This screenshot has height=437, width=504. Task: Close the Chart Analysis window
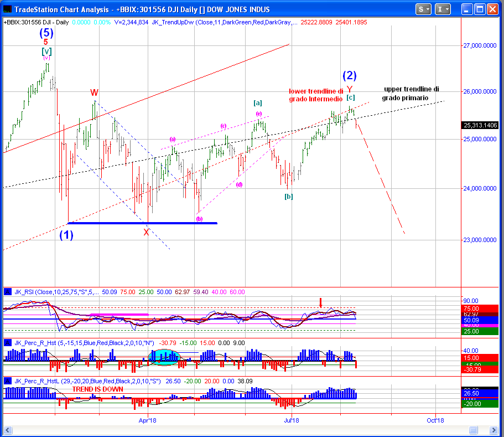pyautogui.click(x=492, y=9)
